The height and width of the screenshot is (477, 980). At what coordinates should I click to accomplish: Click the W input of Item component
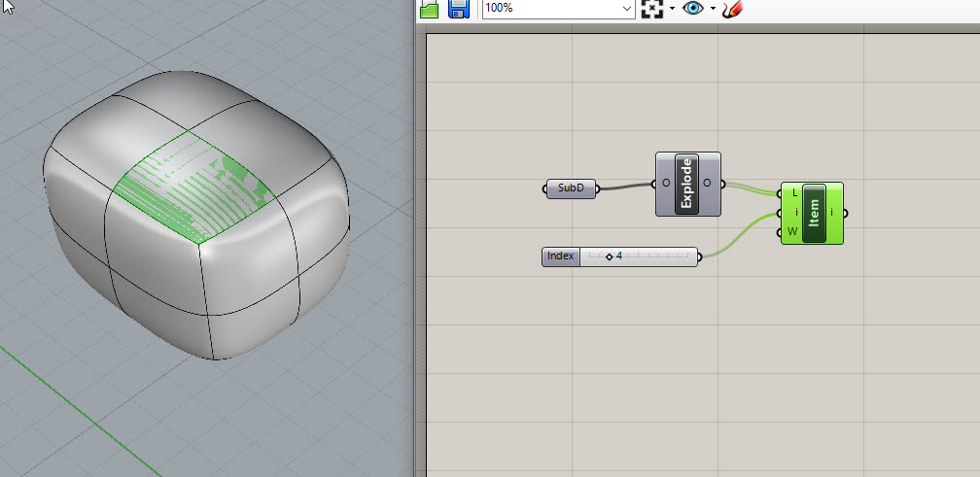tap(792, 232)
